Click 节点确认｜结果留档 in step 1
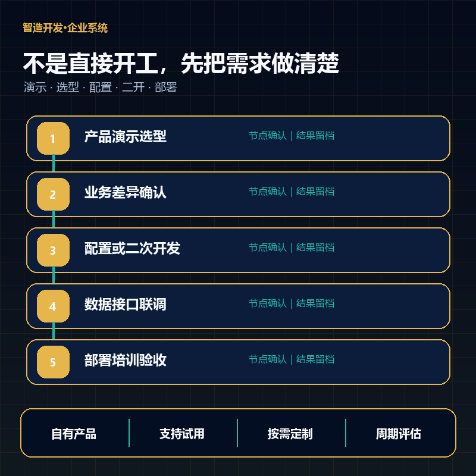476x476 pixels. click(x=292, y=136)
